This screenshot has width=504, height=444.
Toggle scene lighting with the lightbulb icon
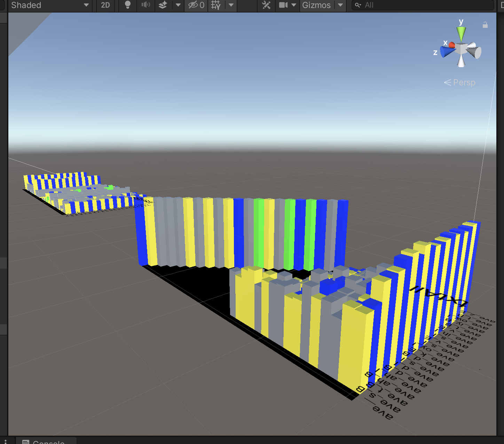(x=128, y=5)
